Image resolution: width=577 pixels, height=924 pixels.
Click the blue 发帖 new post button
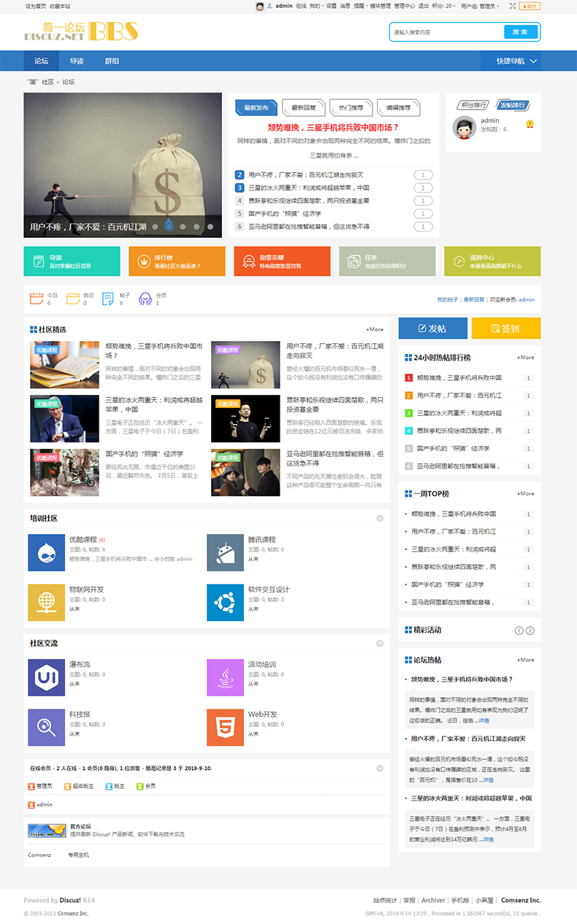[433, 328]
